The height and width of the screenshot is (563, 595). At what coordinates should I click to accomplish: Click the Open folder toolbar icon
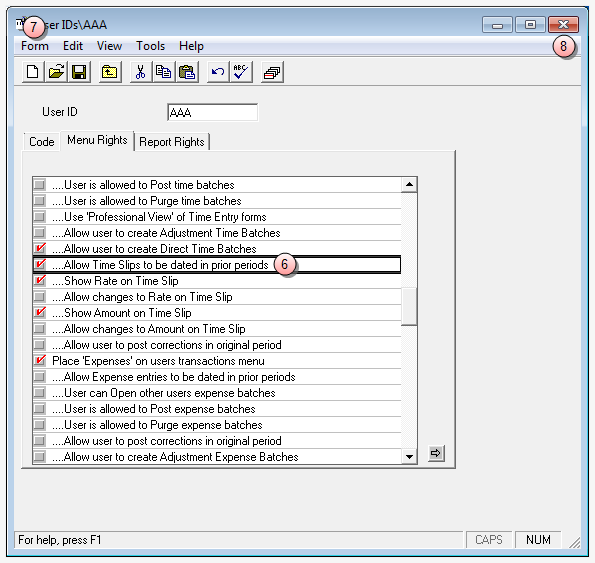56,72
